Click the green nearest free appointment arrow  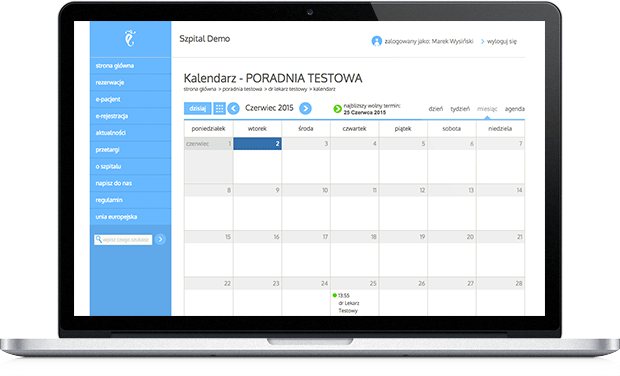[337, 109]
